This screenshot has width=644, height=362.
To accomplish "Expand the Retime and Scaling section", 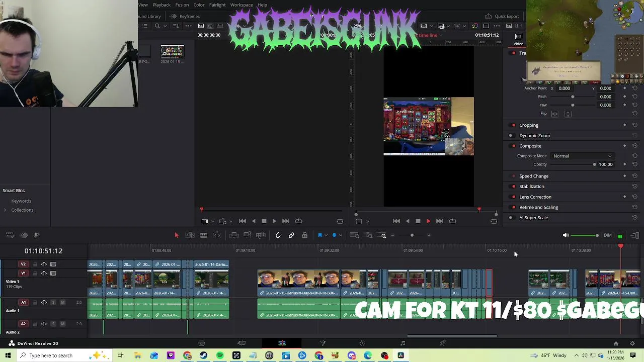I will click(538, 207).
